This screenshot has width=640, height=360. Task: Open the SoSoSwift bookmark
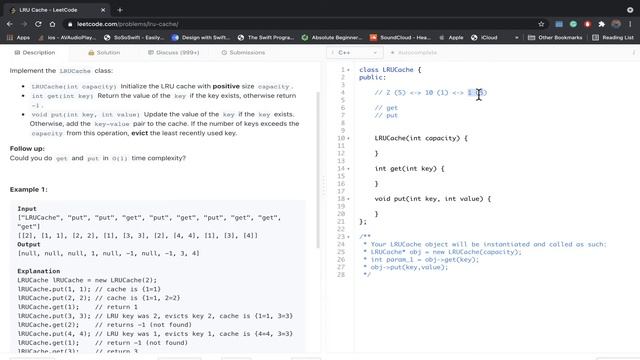pos(134,38)
